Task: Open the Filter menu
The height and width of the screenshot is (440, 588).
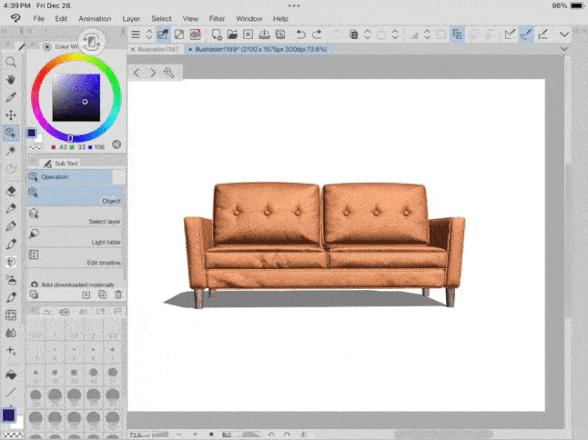Action: pyautogui.click(x=217, y=18)
